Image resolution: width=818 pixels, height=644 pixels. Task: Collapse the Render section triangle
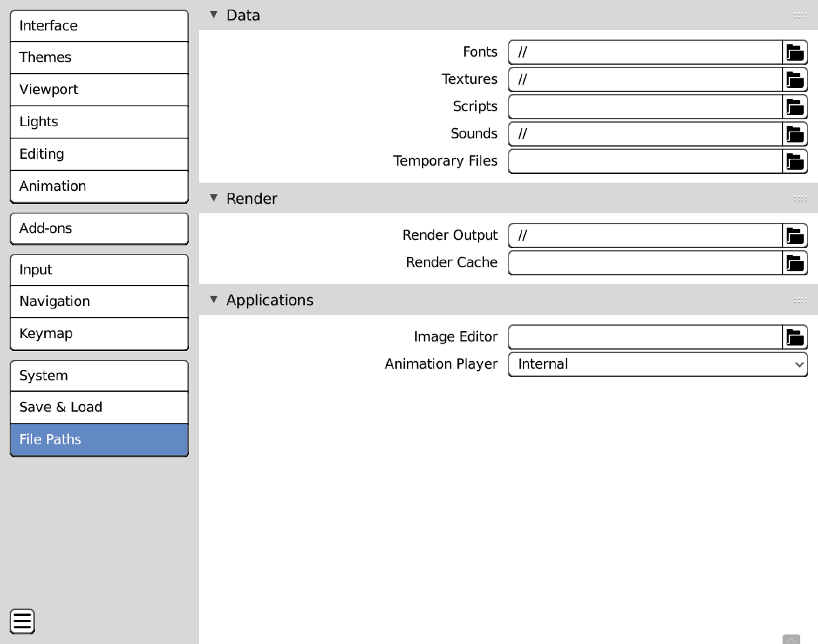(214, 198)
